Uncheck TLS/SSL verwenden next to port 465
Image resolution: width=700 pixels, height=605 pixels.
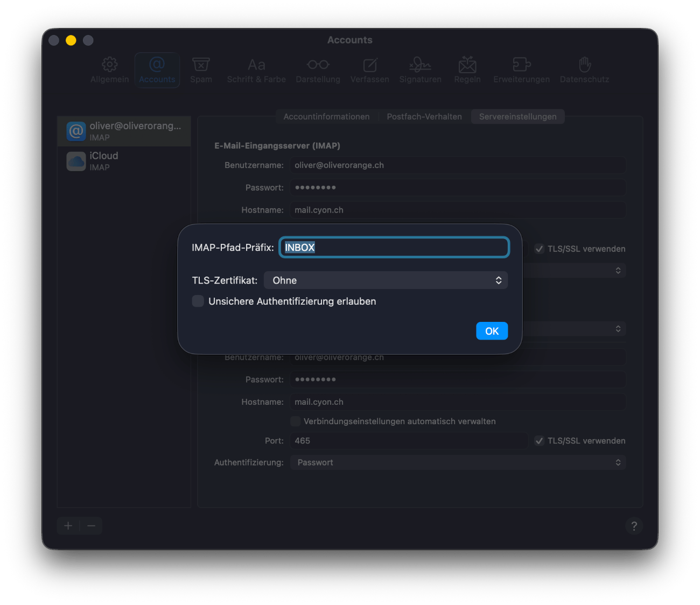click(539, 441)
